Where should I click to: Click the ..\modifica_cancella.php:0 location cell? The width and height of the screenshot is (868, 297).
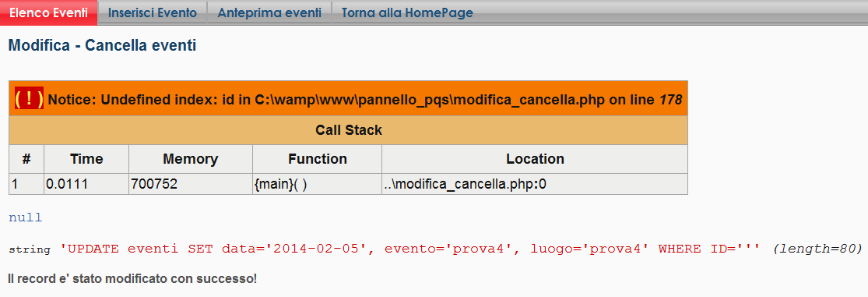tap(535, 184)
